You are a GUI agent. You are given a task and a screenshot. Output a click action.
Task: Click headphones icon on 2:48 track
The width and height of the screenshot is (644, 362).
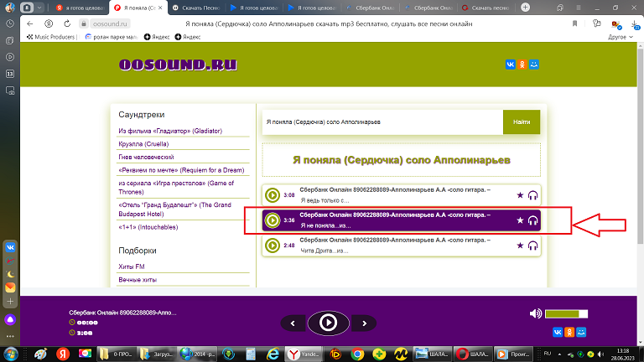(x=532, y=246)
